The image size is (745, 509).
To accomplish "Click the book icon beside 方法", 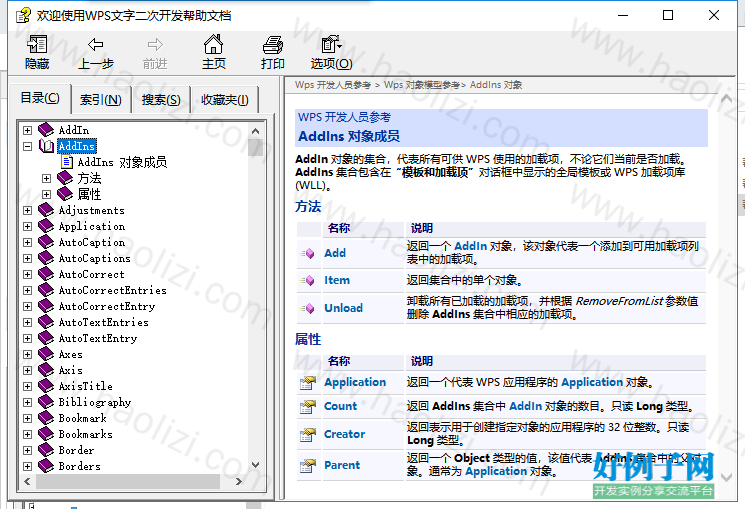I will click(65, 178).
